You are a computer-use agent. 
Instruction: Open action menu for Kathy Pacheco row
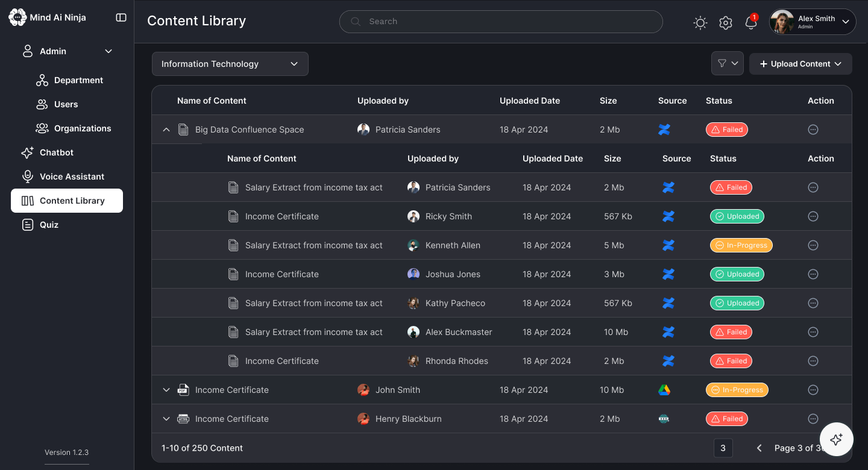click(x=813, y=303)
